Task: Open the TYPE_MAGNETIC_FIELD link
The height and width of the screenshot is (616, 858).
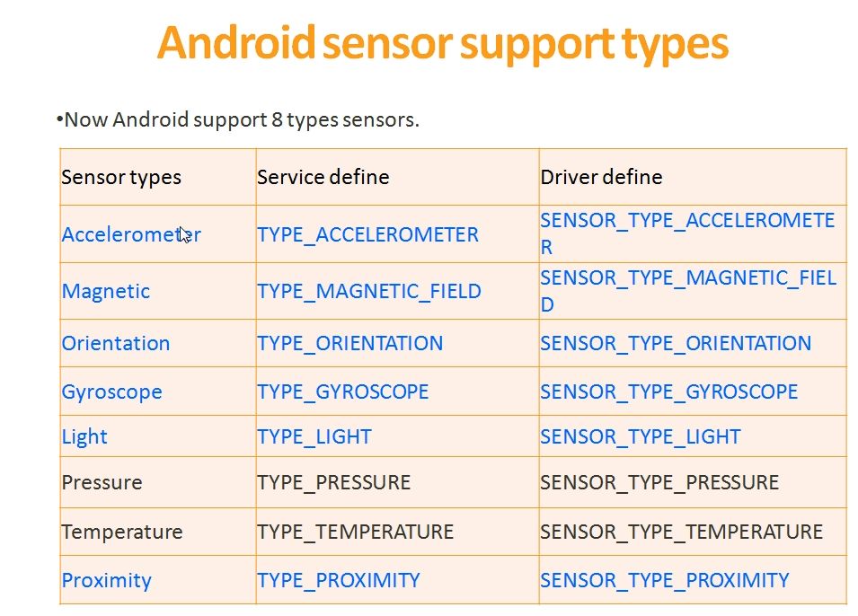Action: point(369,292)
